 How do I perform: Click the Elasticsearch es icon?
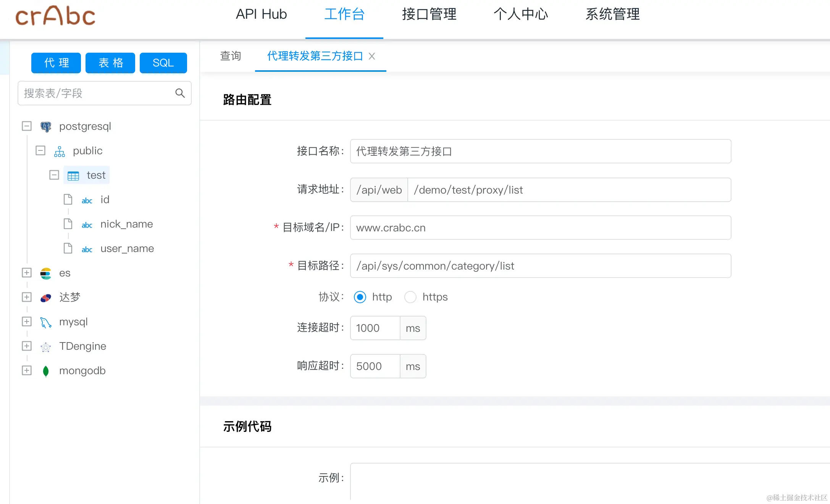coord(46,273)
